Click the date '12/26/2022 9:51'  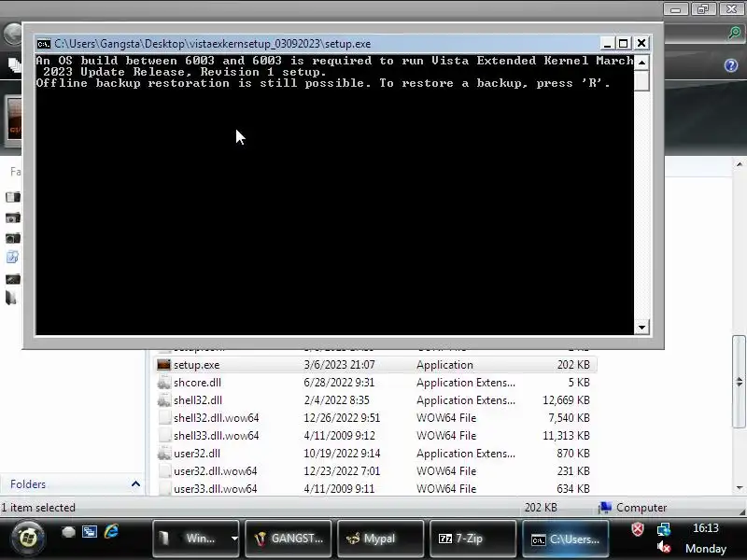click(342, 418)
